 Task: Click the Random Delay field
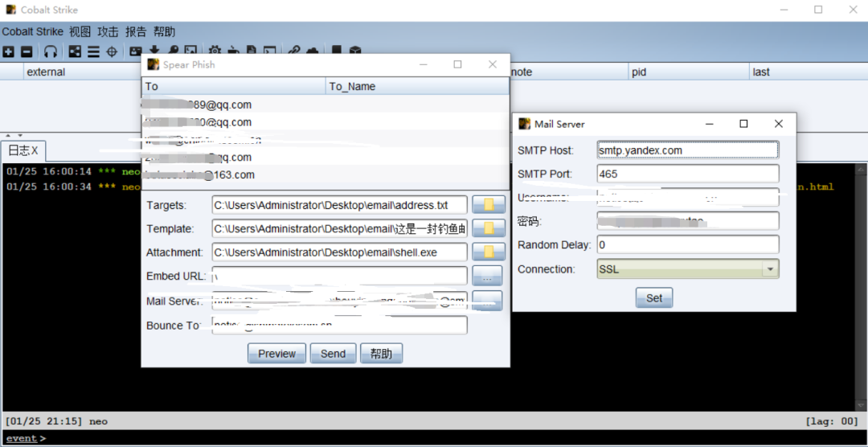click(688, 245)
